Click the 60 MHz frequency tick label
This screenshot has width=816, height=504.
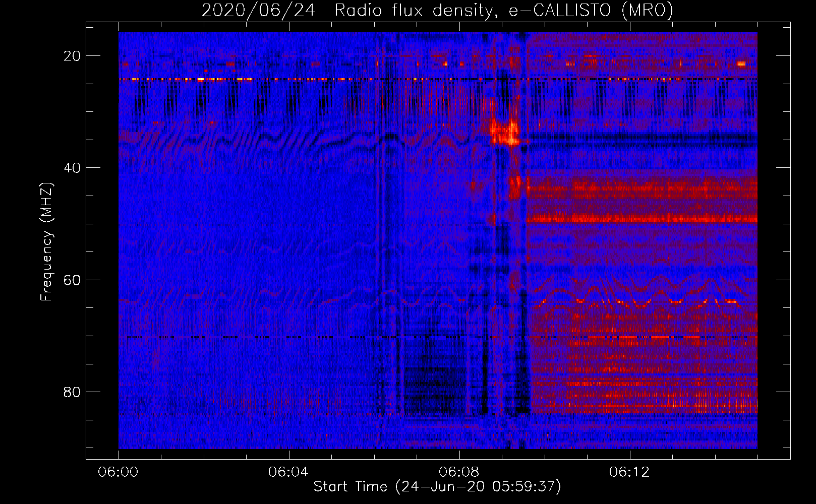(x=72, y=280)
